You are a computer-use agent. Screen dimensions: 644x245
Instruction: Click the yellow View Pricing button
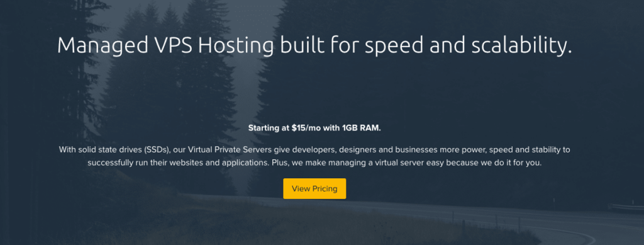[x=314, y=189]
